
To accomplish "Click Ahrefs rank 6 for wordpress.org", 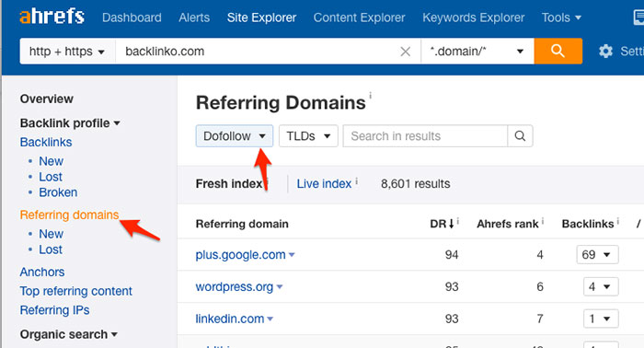I will tap(540, 287).
